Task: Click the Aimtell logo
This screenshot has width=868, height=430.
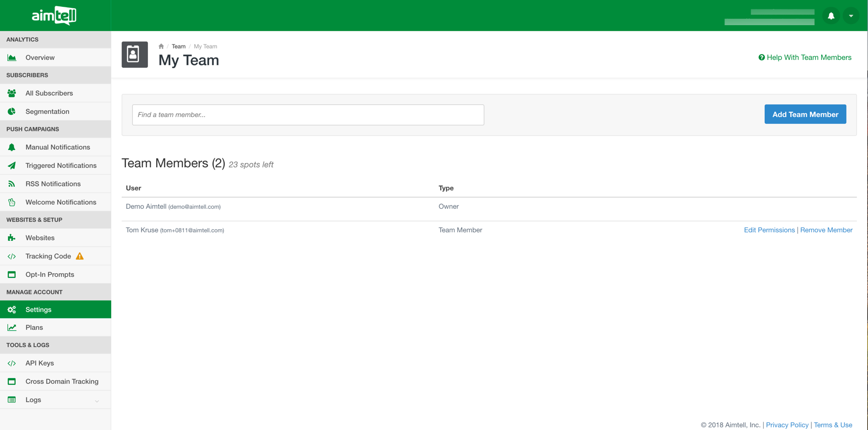Action: (x=54, y=16)
